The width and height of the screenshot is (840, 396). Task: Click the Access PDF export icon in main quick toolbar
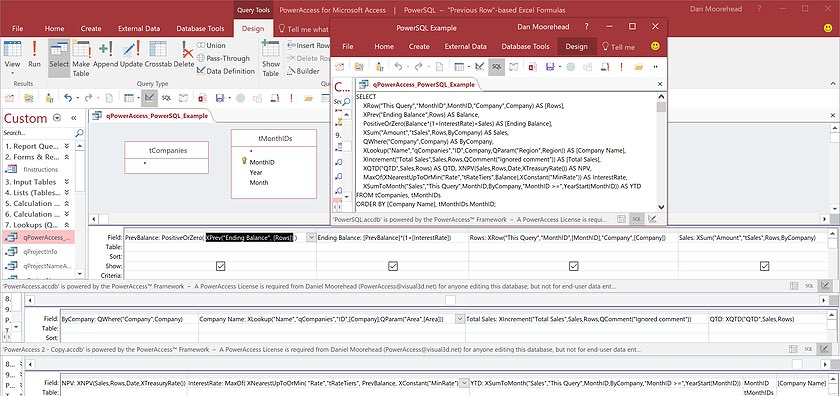[x=202, y=98]
